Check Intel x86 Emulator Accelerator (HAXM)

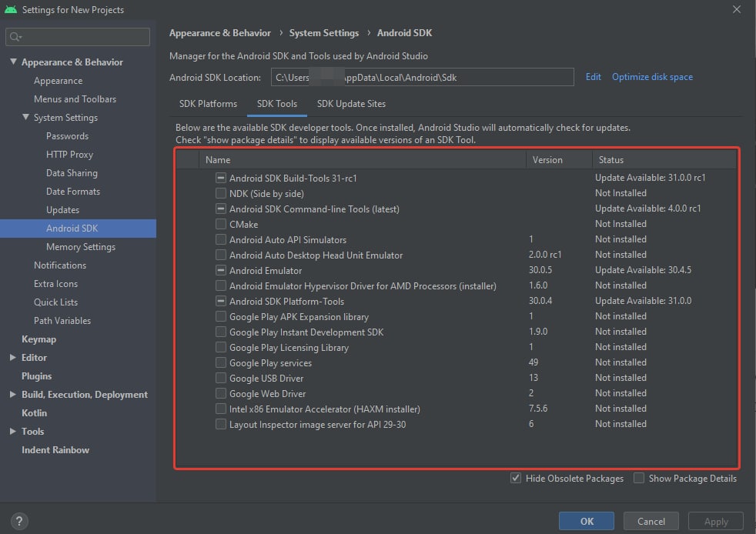pos(220,409)
